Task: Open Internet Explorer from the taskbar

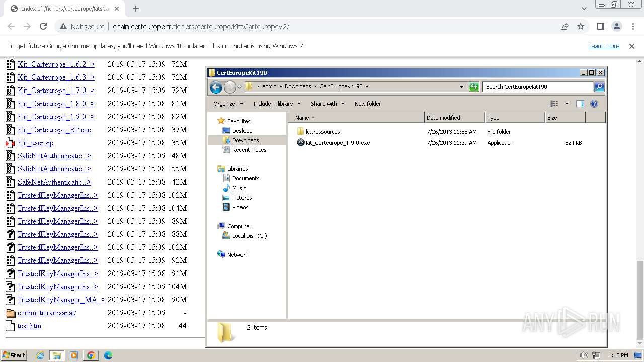Action: click(40, 355)
